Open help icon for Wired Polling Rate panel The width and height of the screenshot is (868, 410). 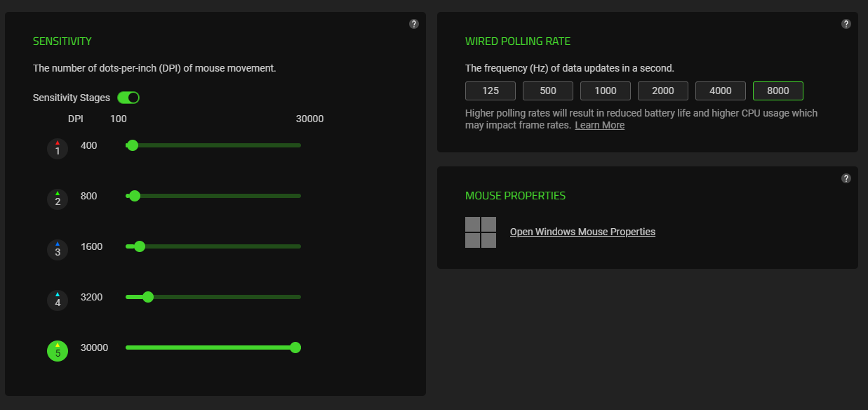tap(846, 24)
